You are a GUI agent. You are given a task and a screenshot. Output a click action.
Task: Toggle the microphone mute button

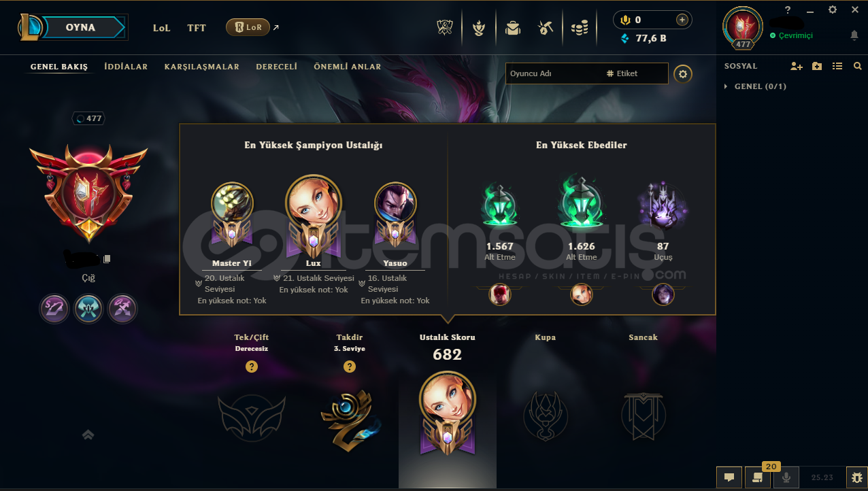coord(786,477)
